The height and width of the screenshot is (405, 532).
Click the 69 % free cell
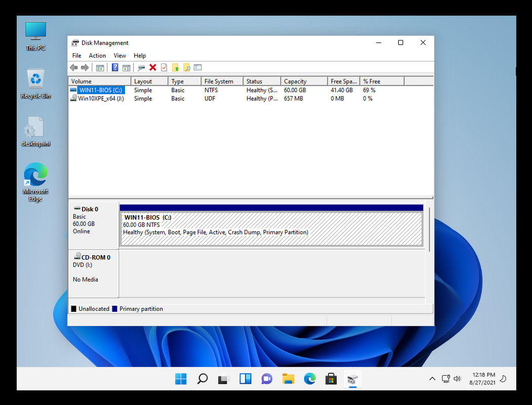pos(369,90)
